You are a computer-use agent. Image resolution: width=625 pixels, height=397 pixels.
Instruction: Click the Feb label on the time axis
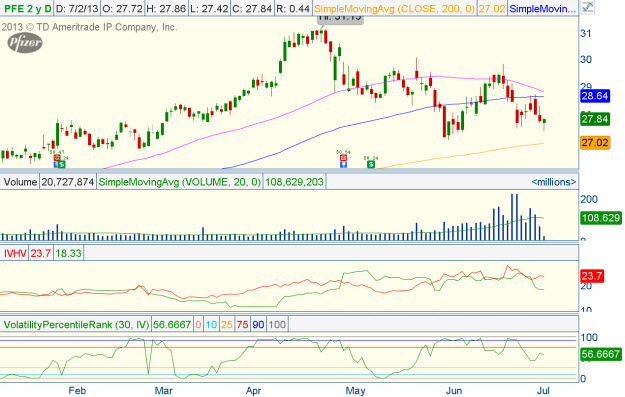click(x=77, y=390)
